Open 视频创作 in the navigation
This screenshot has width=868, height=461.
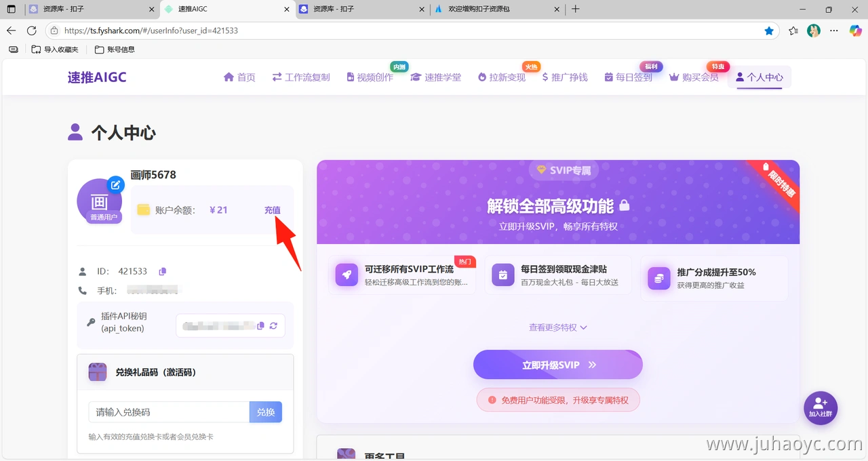370,77
